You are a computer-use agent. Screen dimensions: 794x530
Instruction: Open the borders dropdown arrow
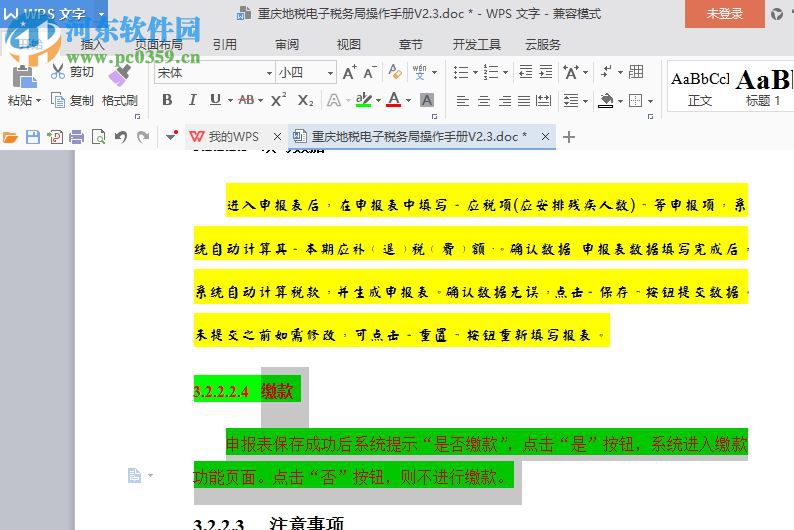click(650, 101)
